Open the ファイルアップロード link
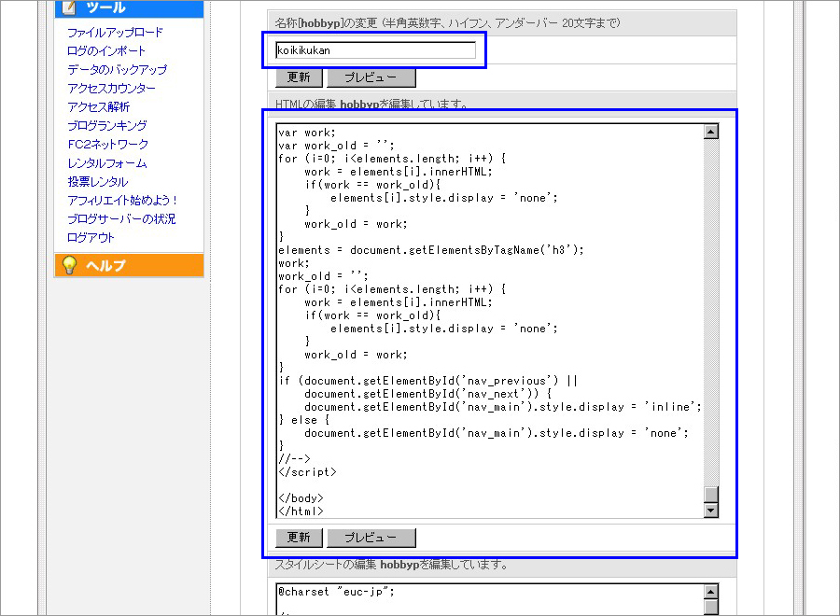The image size is (840, 616). (x=115, y=33)
